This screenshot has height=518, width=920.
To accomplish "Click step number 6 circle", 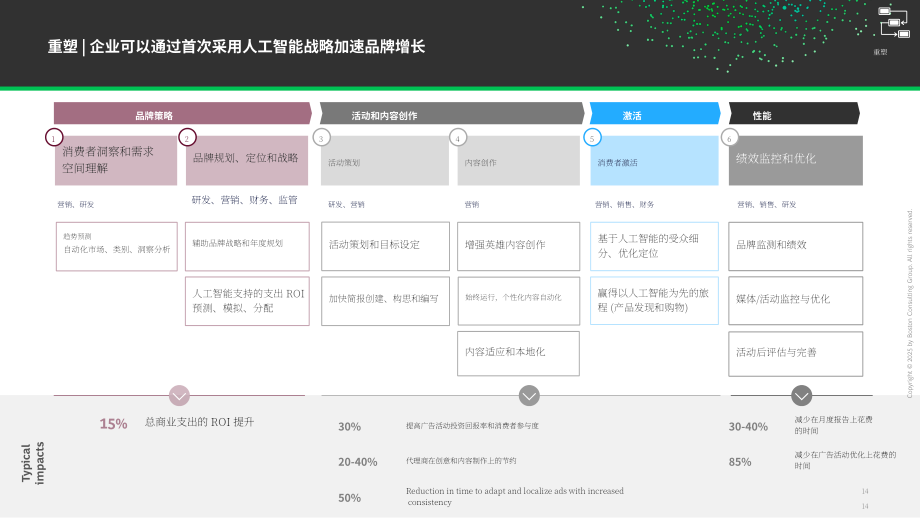I will [729, 138].
